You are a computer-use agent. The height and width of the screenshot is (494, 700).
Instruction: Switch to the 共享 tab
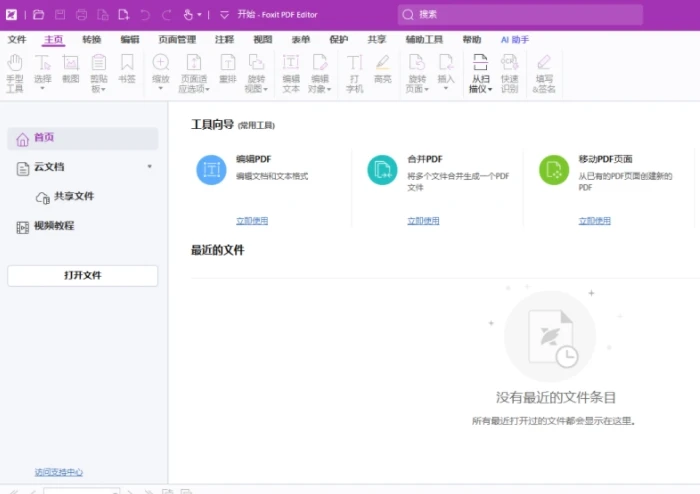[377, 40]
